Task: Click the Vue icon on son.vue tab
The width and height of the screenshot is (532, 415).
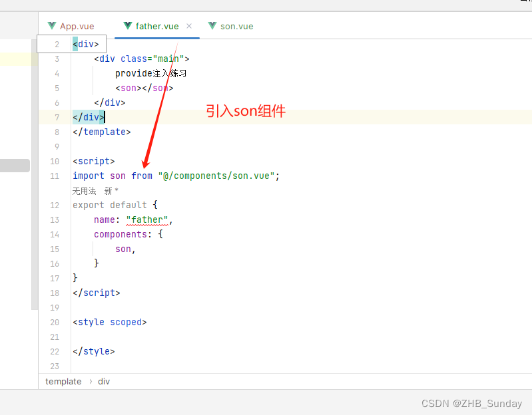Action: (x=212, y=26)
